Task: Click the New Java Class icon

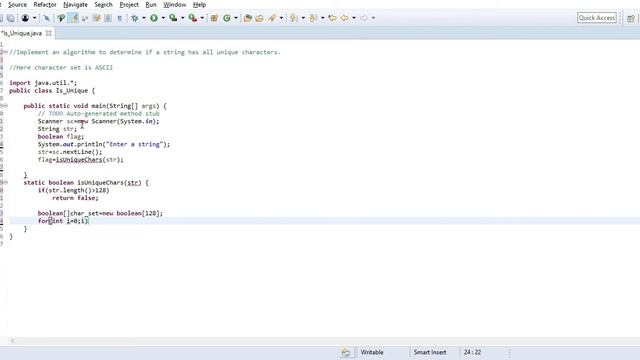Action: click(227, 18)
